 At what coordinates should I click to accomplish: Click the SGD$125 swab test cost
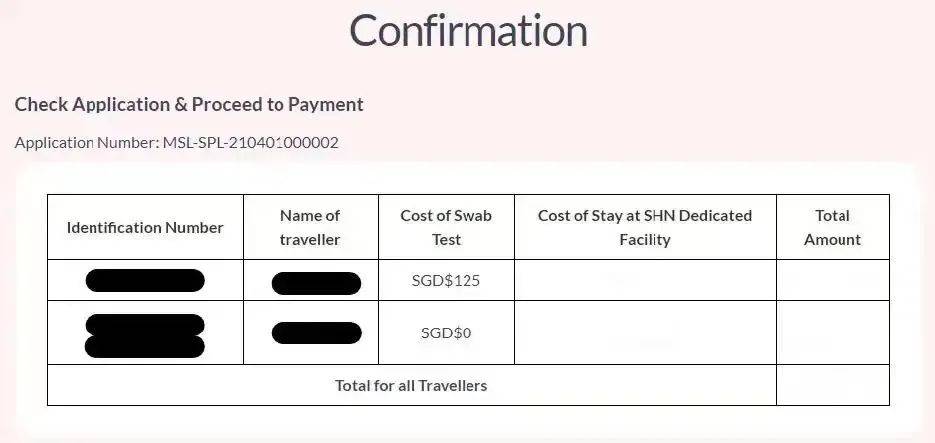(446, 280)
